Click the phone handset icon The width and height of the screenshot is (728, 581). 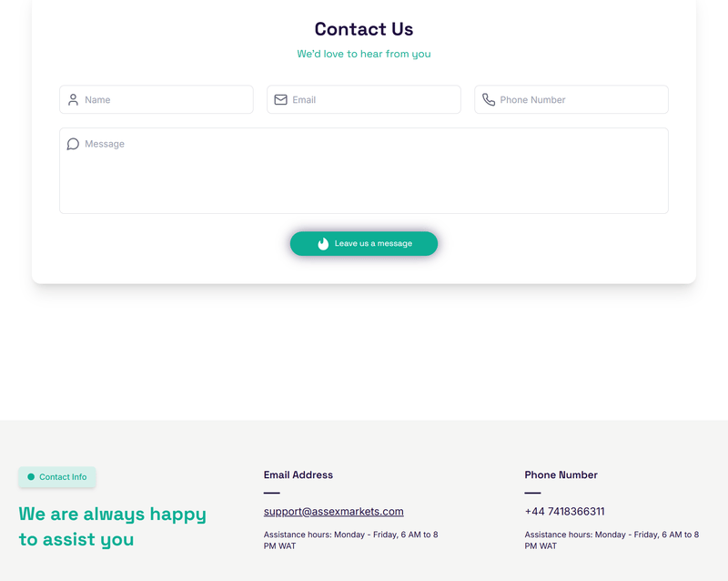click(489, 99)
